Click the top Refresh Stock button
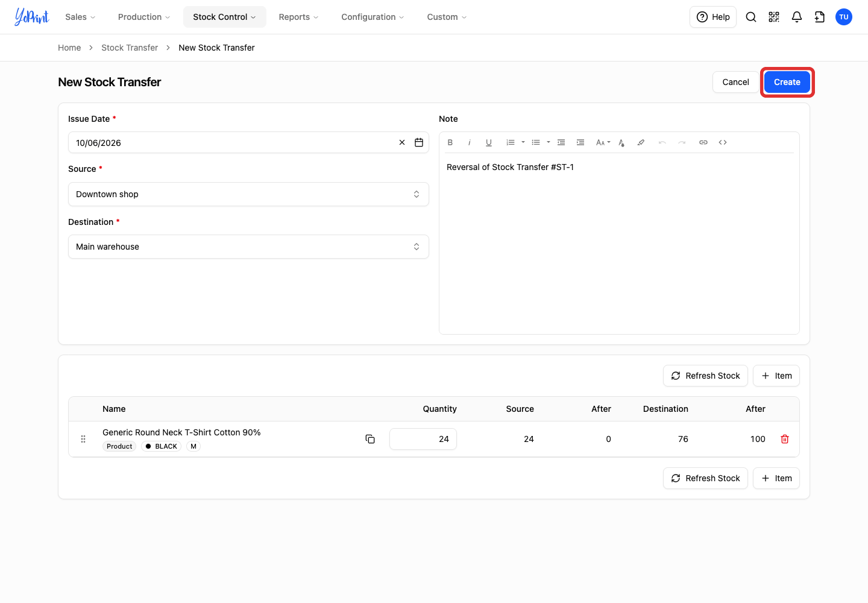The image size is (868, 603). pos(705,376)
